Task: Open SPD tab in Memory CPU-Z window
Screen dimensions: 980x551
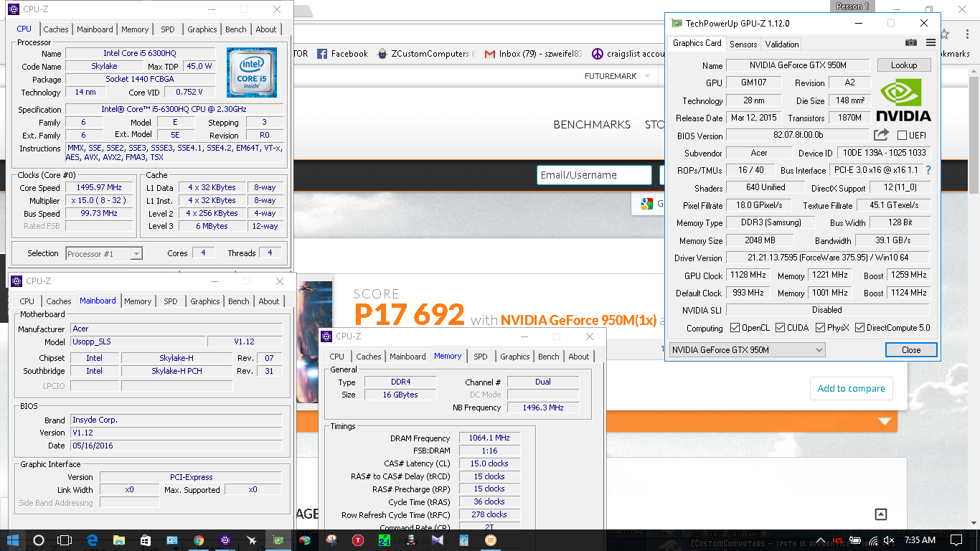Action: click(481, 357)
